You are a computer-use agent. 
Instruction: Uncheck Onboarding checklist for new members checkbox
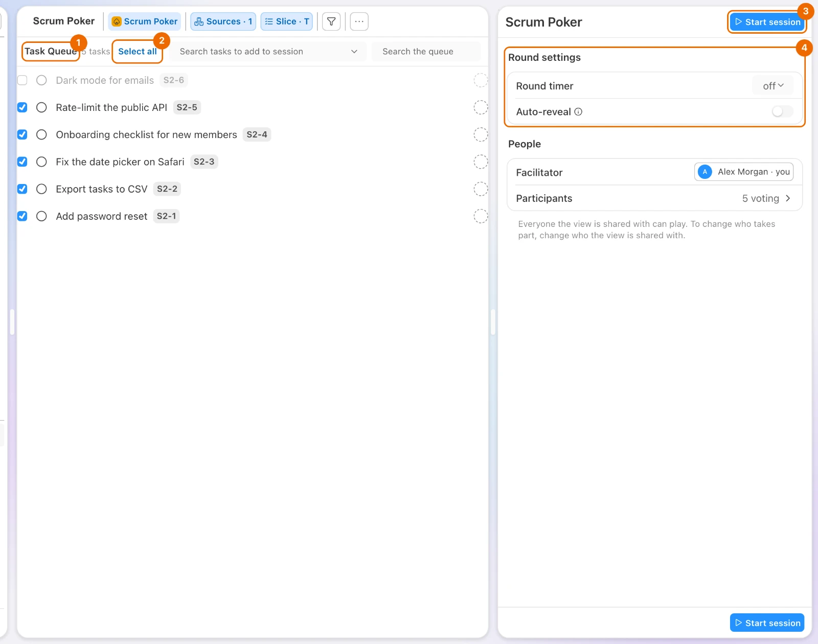coord(22,134)
